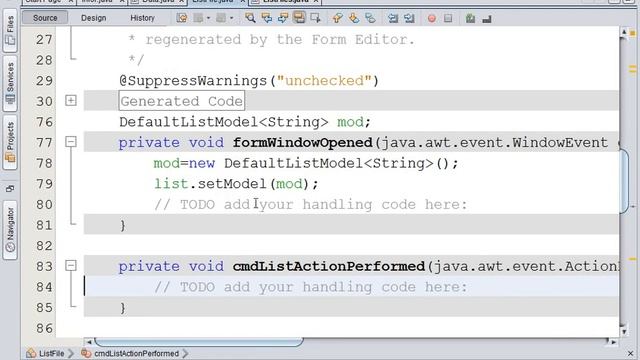This screenshot has width=640, height=360.
Task: Click the Back navigation icon
Action: tap(198, 18)
